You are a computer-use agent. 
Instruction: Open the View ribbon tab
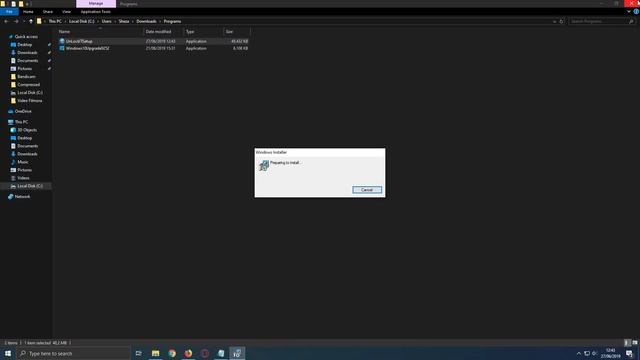[x=67, y=12]
